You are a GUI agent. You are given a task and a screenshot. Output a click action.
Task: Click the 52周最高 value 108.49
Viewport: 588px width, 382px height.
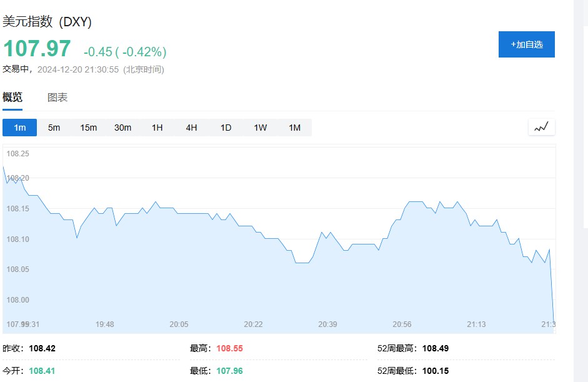click(x=436, y=348)
